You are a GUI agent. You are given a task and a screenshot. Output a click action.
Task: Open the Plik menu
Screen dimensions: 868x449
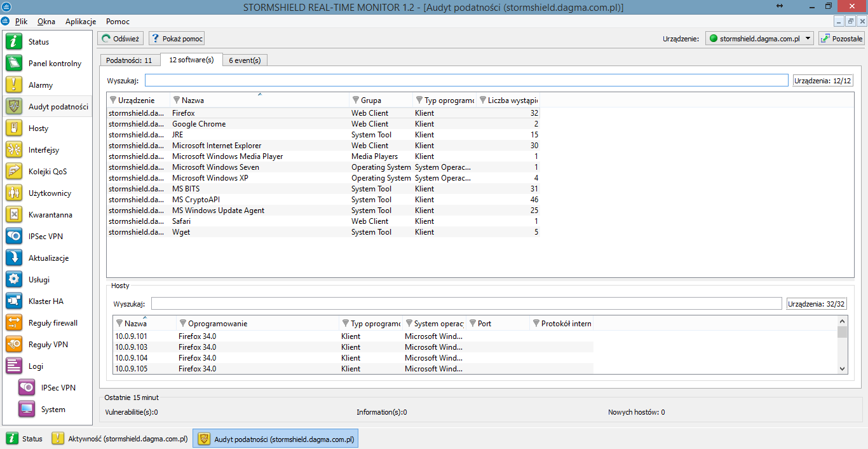[22, 22]
